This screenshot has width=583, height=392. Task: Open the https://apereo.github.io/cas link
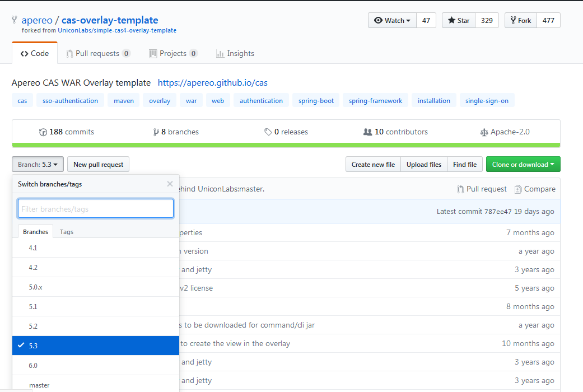[213, 82]
